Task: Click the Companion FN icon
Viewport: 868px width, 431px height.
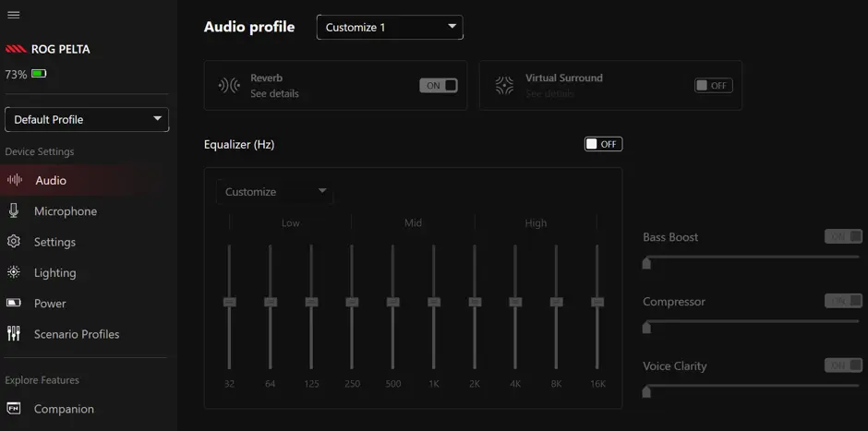Action: click(14, 409)
